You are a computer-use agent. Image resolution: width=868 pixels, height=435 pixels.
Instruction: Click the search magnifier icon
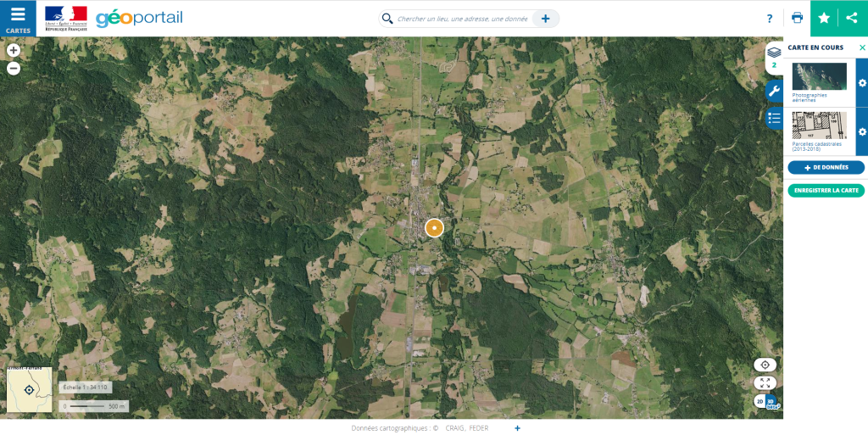coord(387,19)
